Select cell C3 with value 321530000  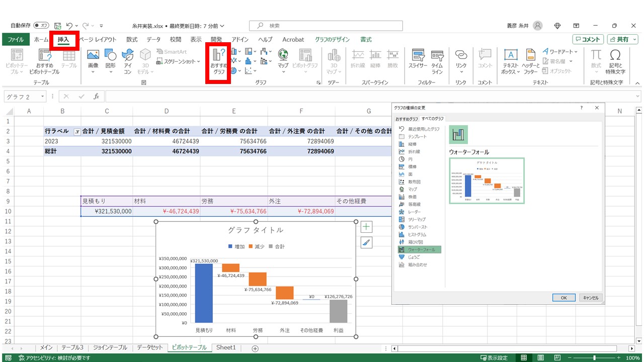click(107, 141)
